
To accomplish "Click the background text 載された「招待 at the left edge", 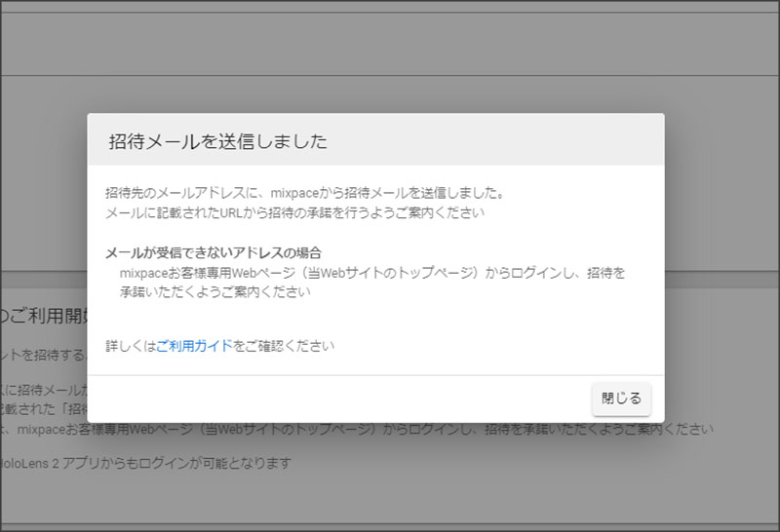I will 44,410.
